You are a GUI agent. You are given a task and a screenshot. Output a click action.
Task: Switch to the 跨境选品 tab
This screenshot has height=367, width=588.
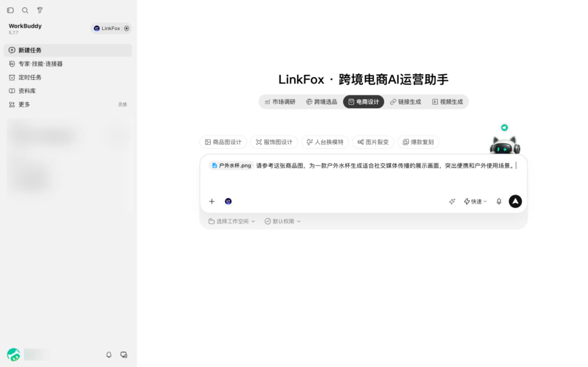[x=321, y=102]
